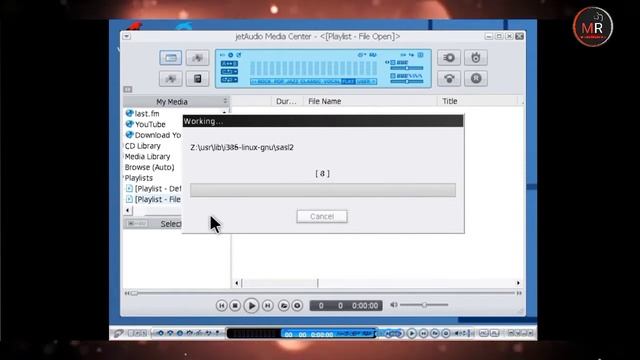Sort by the File Name column header
This screenshot has height=360, width=640.
[369, 101]
